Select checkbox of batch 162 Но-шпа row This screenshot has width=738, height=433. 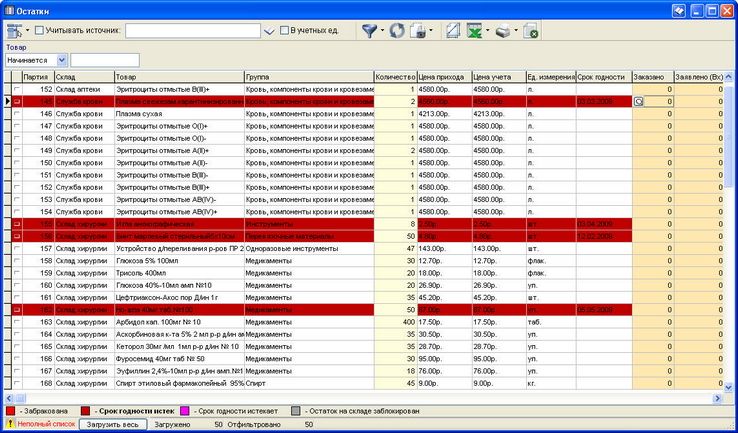(17, 310)
